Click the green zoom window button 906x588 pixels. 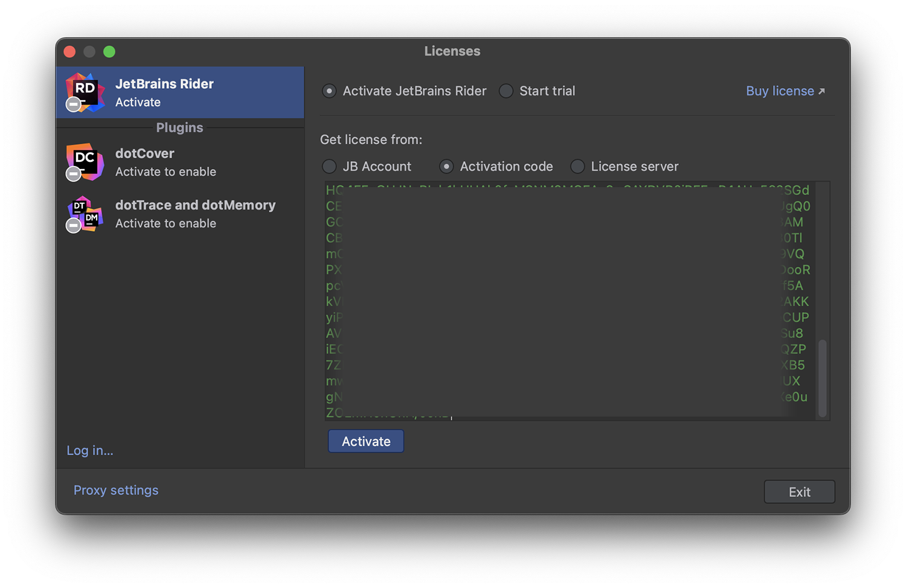coord(109,51)
